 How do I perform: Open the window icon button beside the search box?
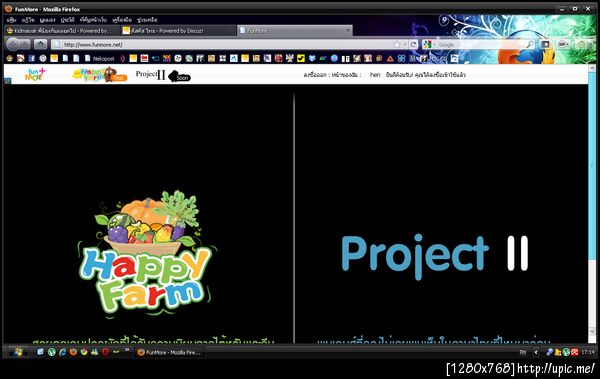[x=545, y=44]
